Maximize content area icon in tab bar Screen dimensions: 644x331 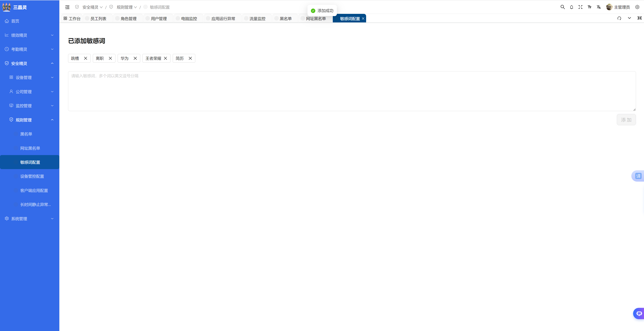coord(640,18)
